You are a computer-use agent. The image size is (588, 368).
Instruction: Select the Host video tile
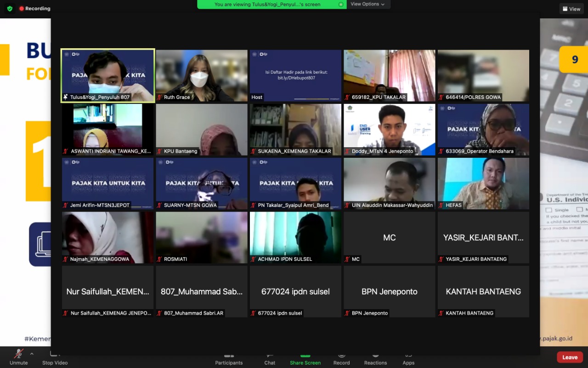pos(295,75)
